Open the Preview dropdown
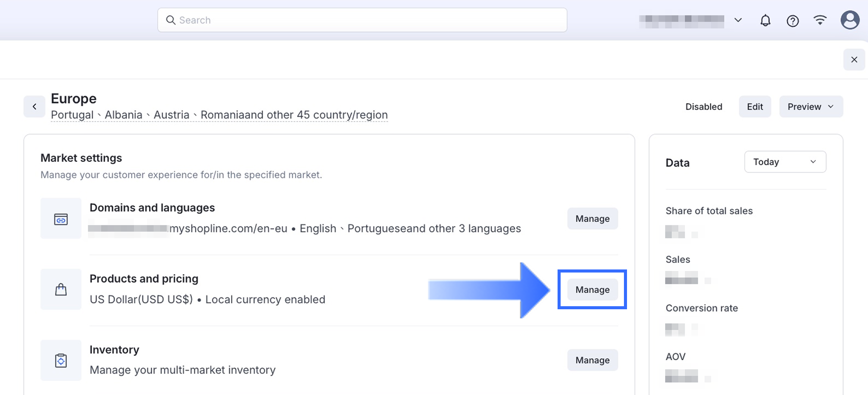Screen dimensions: 868x395 (811, 107)
